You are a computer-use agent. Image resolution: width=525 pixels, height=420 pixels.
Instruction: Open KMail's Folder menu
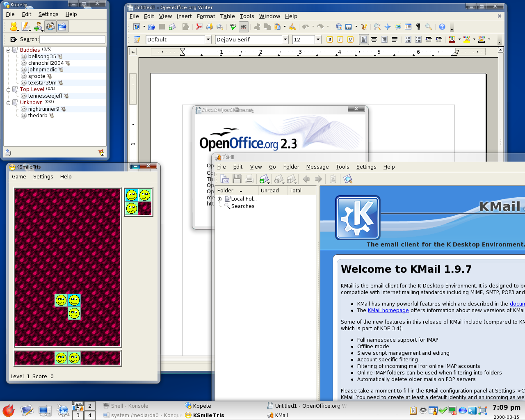(x=291, y=167)
